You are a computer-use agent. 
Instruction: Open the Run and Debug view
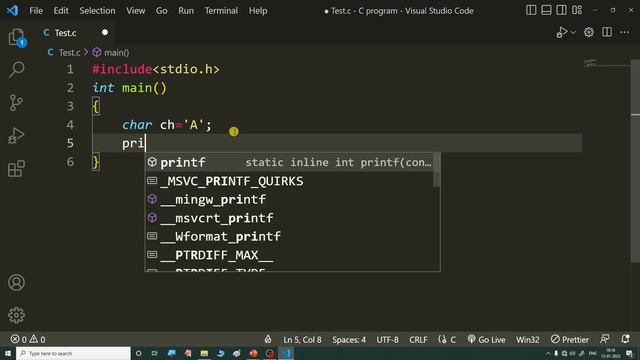(16, 136)
